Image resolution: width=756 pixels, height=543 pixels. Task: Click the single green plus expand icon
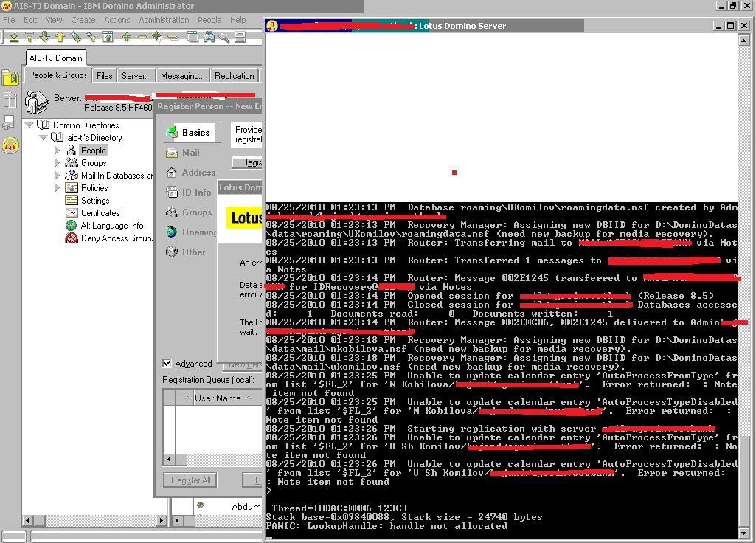click(127, 37)
